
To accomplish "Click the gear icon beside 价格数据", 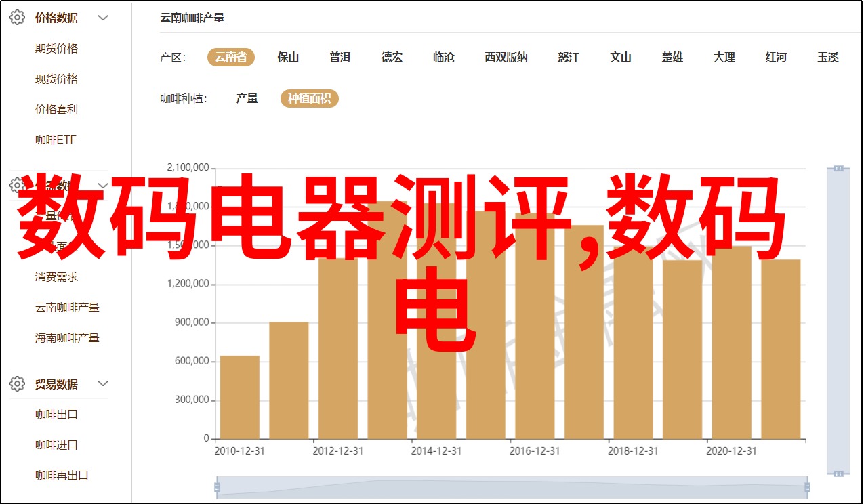I will (x=17, y=18).
